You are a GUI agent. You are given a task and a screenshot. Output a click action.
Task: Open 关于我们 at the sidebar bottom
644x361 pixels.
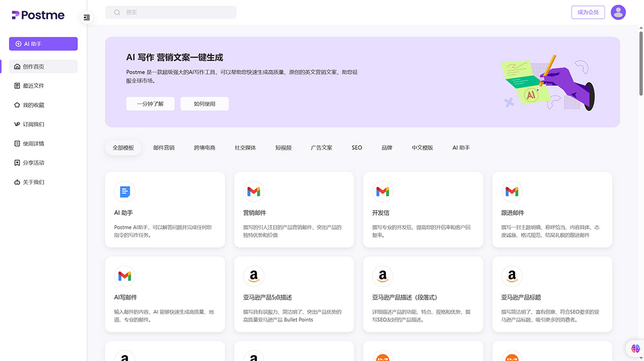33,182
